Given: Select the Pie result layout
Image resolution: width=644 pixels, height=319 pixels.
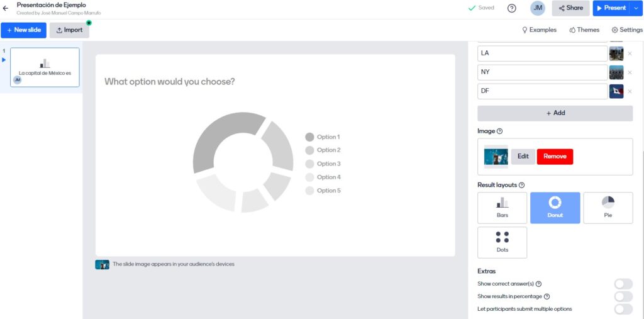Looking at the screenshot, I should 608,208.
